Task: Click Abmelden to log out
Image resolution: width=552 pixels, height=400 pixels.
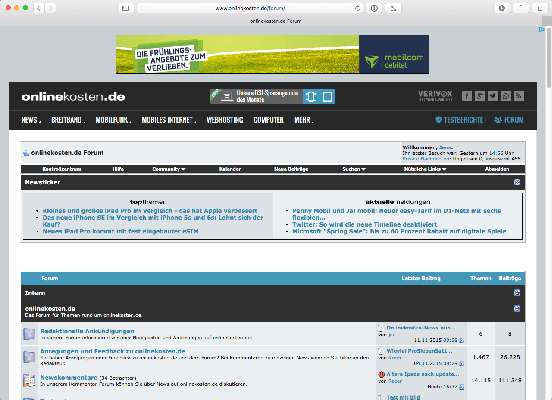Action: click(x=497, y=169)
